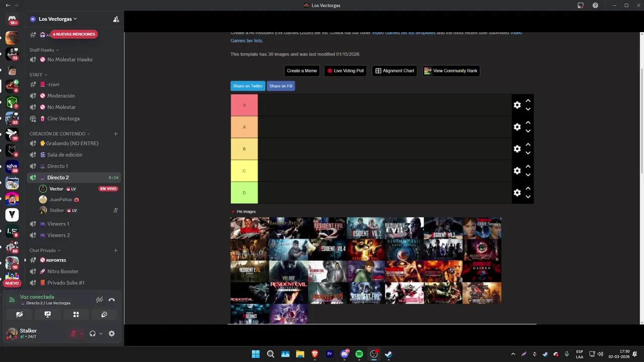Open the Windows Start menu
The height and width of the screenshot is (362, 644).
[256, 354]
